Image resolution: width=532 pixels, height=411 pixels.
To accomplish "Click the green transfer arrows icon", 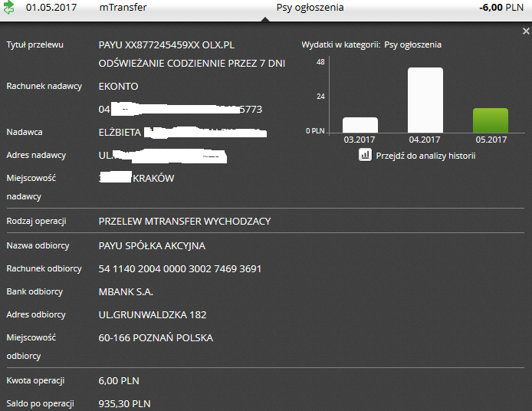I will click(x=9, y=8).
